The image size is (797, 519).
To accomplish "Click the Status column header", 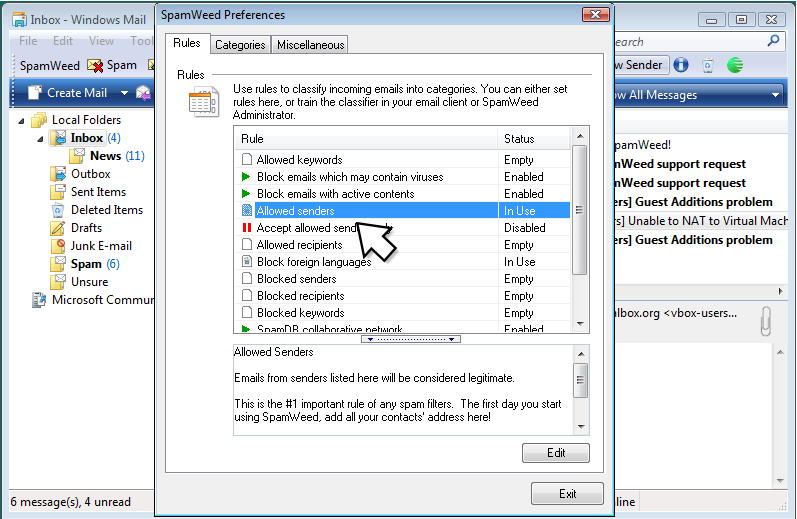I will 534,139.
